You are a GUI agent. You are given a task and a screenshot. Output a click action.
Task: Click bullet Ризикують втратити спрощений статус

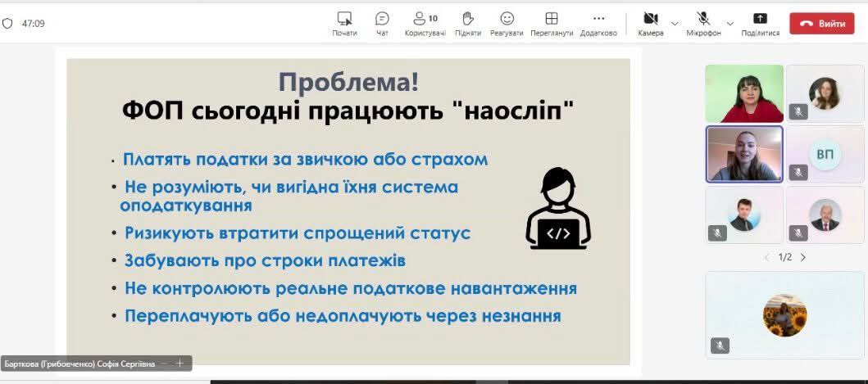click(x=298, y=233)
